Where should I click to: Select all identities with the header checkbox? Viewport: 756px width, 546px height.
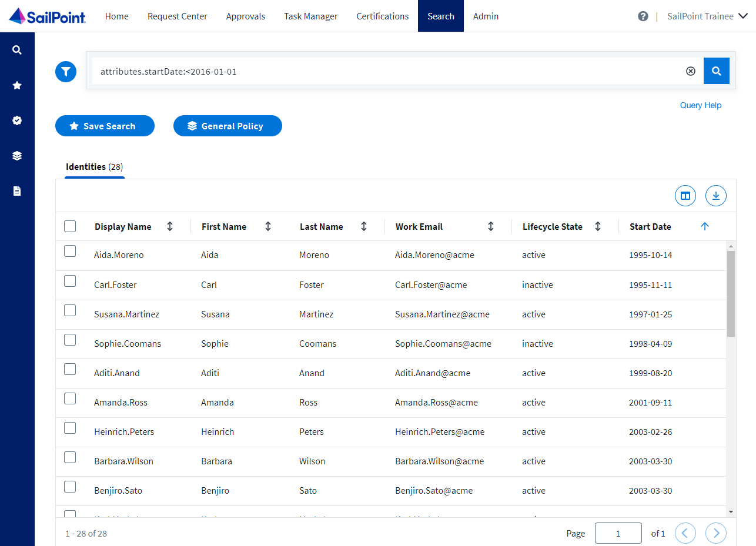70,226
